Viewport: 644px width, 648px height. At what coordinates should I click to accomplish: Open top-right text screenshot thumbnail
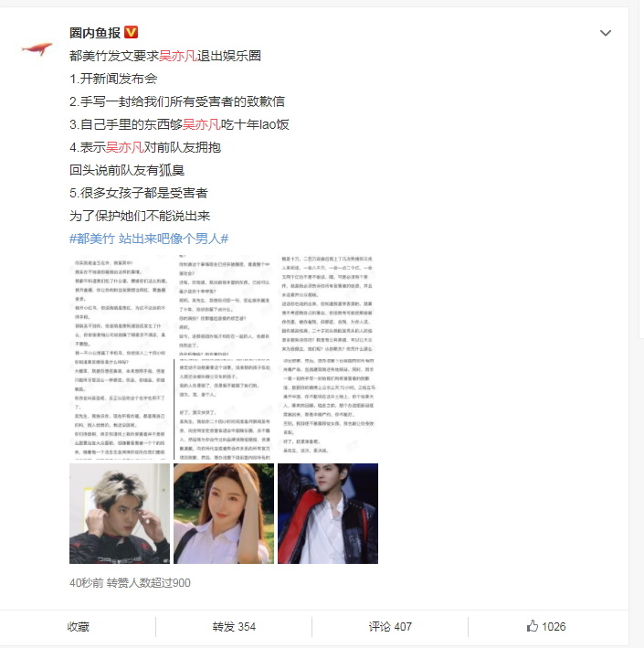[x=328, y=305]
